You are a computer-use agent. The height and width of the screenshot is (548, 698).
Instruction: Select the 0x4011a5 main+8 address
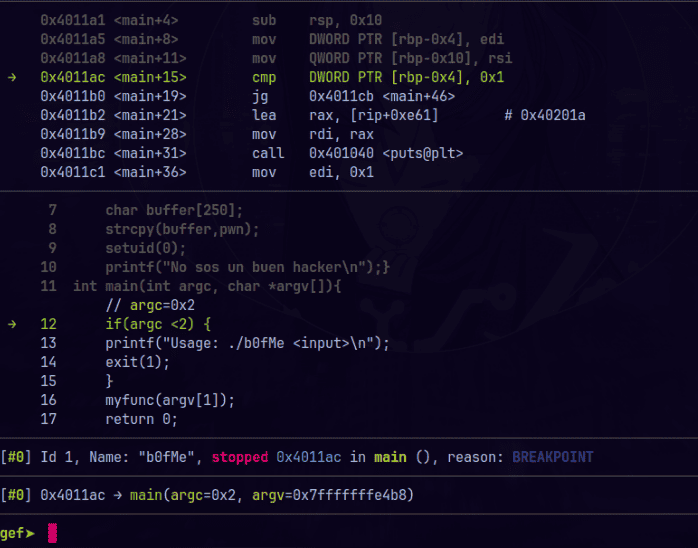click(x=109, y=40)
